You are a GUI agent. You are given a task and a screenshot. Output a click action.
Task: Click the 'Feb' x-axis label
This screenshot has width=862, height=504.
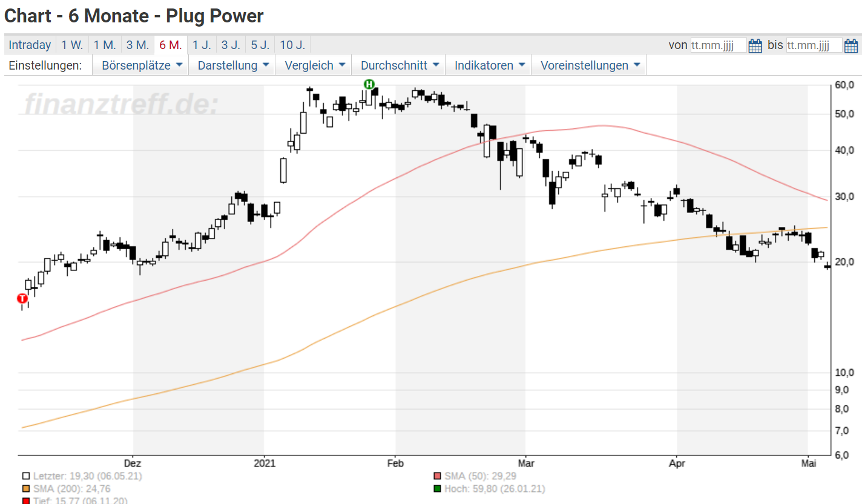tap(395, 463)
